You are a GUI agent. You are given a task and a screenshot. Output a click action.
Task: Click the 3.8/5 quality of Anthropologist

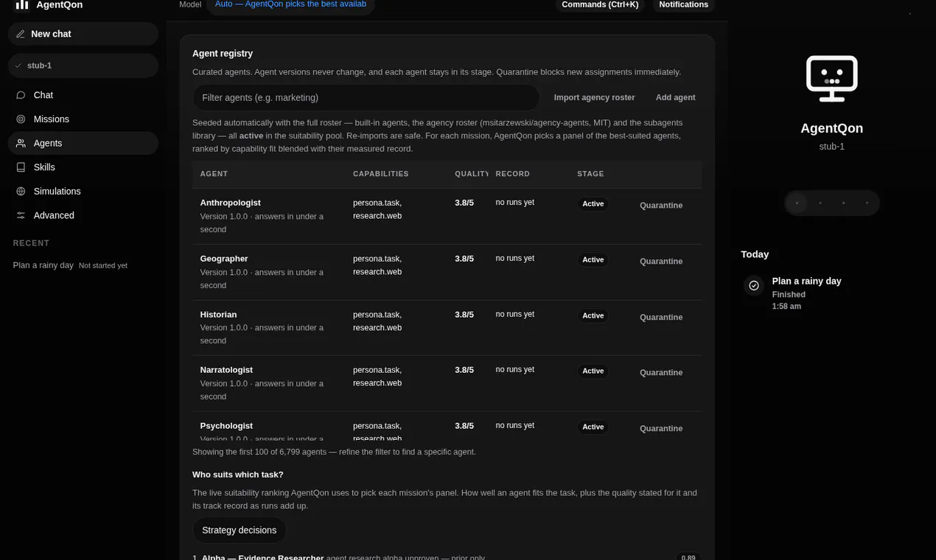464,203
